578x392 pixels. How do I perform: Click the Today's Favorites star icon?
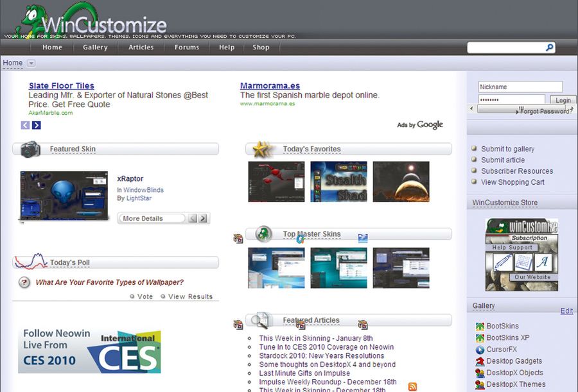click(x=261, y=149)
